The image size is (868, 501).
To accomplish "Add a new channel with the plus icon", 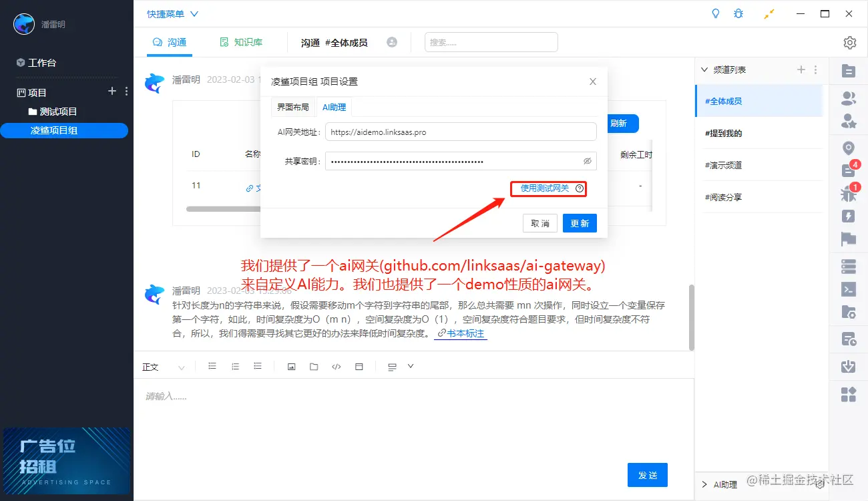I will pos(801,69).
